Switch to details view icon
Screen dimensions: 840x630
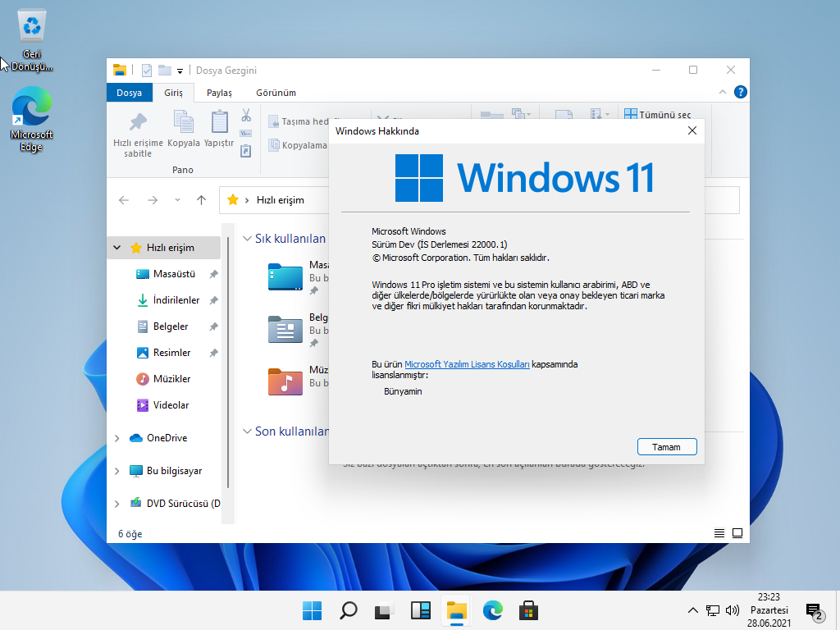719,533
